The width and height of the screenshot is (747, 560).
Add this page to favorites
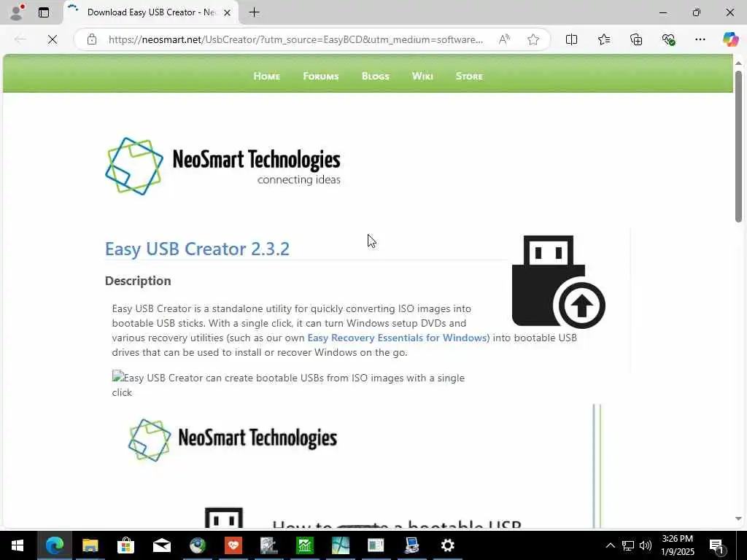[533, 39]
